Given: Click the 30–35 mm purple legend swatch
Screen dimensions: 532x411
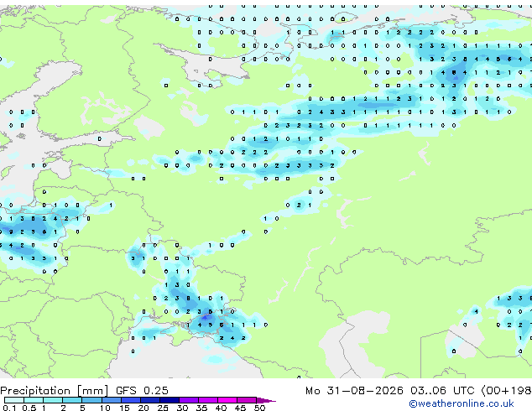Looking at the screenshot, I should click(x=189, y=400).
